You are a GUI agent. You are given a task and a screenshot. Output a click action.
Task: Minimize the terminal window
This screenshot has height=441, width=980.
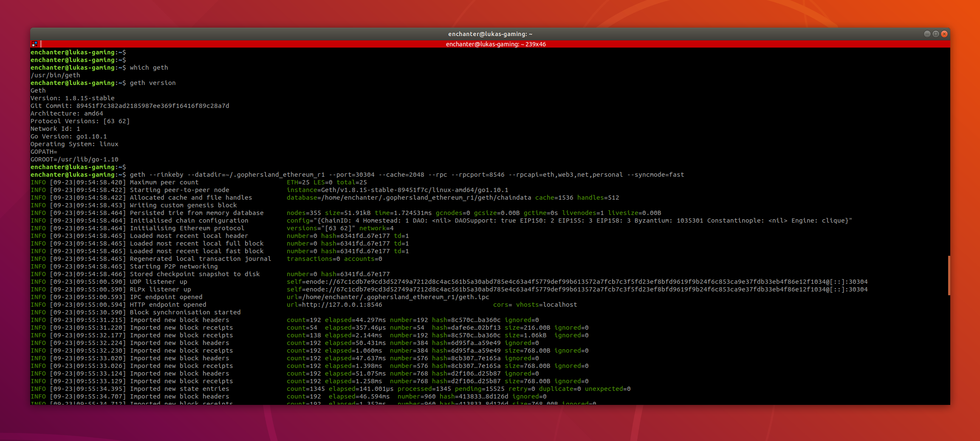(x=927, y=34)
